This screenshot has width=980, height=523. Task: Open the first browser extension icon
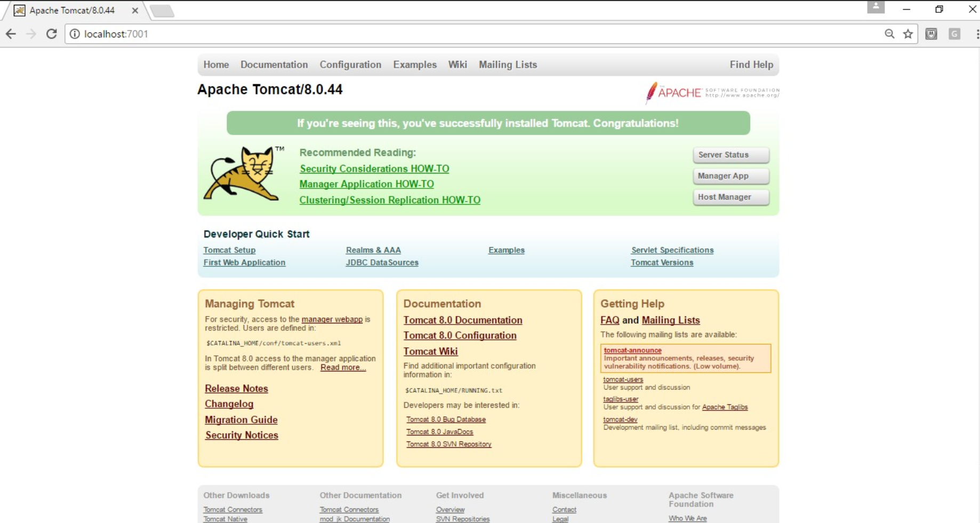pos(931,34)
